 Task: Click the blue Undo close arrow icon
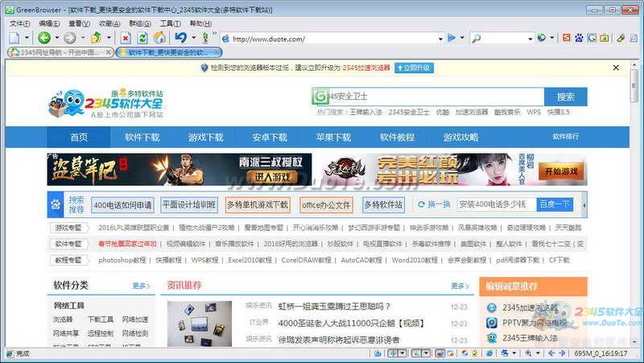(180, 38)
